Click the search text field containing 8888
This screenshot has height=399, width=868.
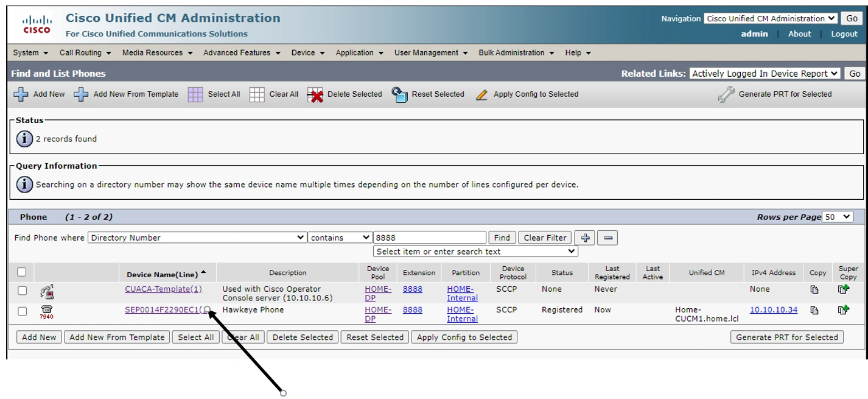[x=430, y=238]
